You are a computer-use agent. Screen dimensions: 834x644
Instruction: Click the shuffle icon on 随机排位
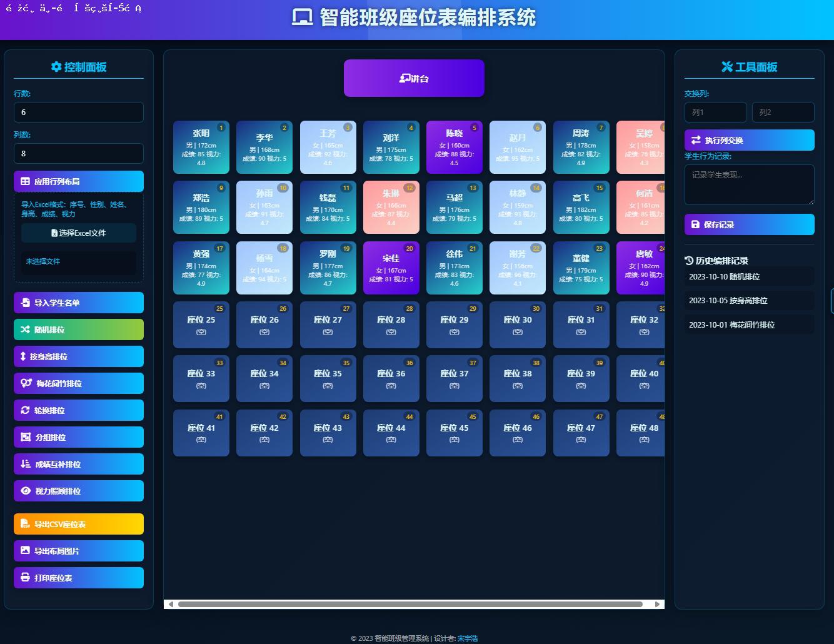click(x=25, y=330)
